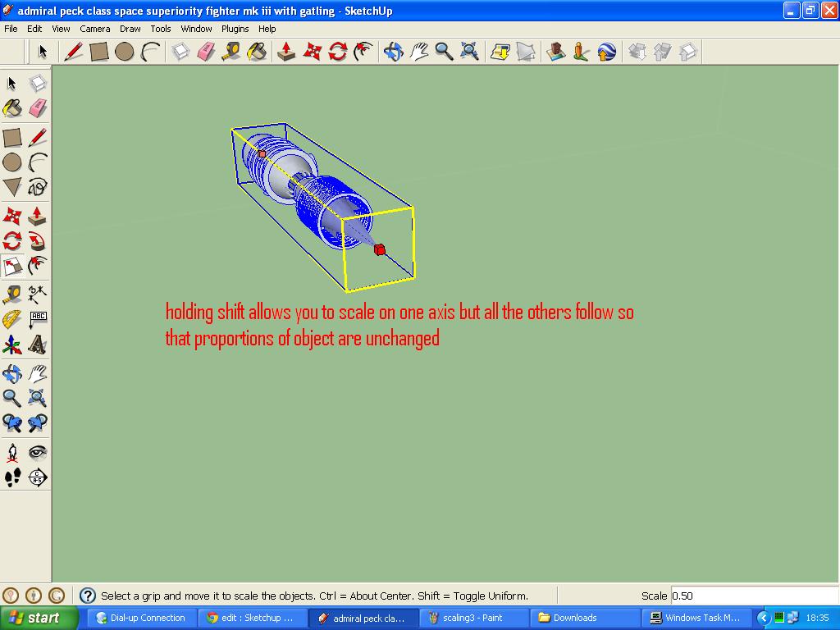The image size is (840, 630).
Task: Select Pan hand tool in top toolbar
Action: coord(419,52)
